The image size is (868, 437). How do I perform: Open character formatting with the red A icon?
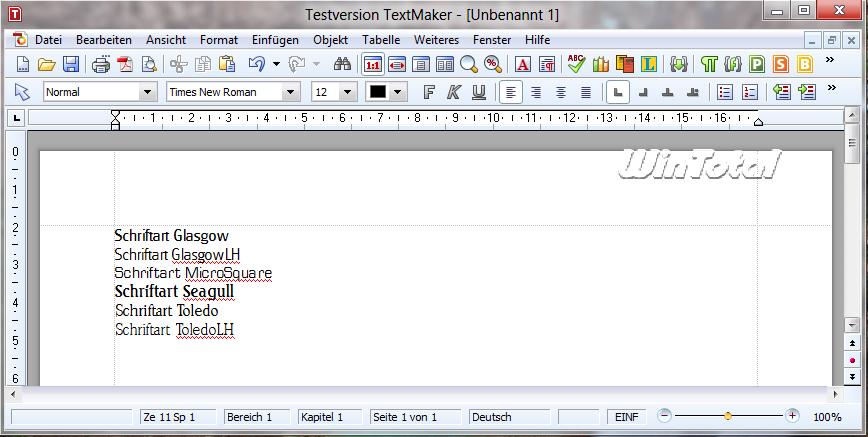point(523,64)
